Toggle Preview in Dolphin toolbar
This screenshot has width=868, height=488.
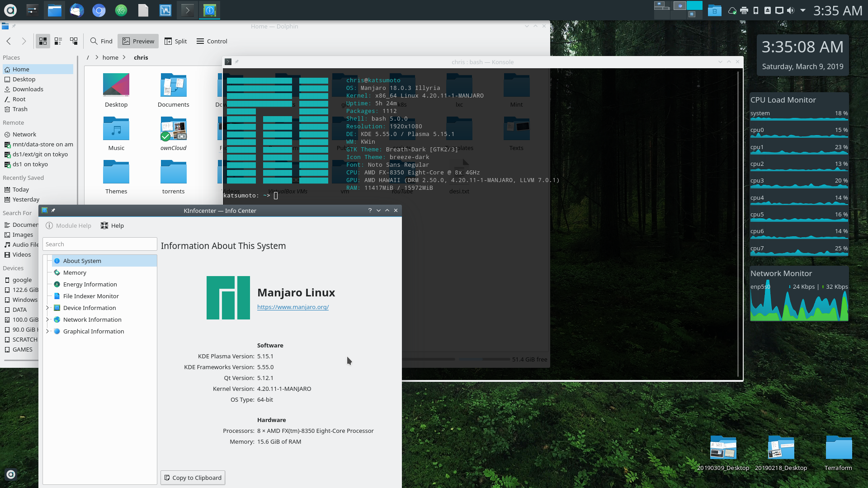coord(138,41)
